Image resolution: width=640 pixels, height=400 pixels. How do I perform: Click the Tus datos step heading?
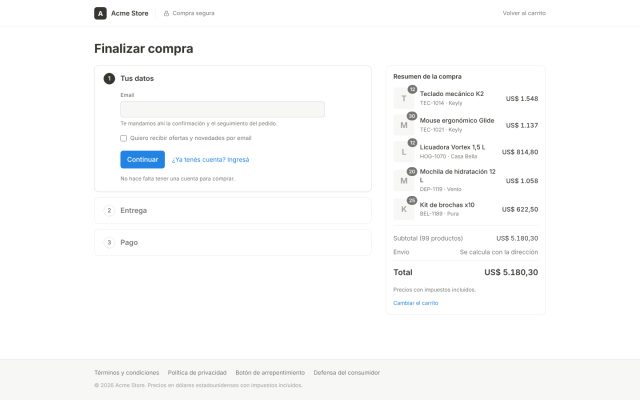pyautogui.click(x=137, y=78)
